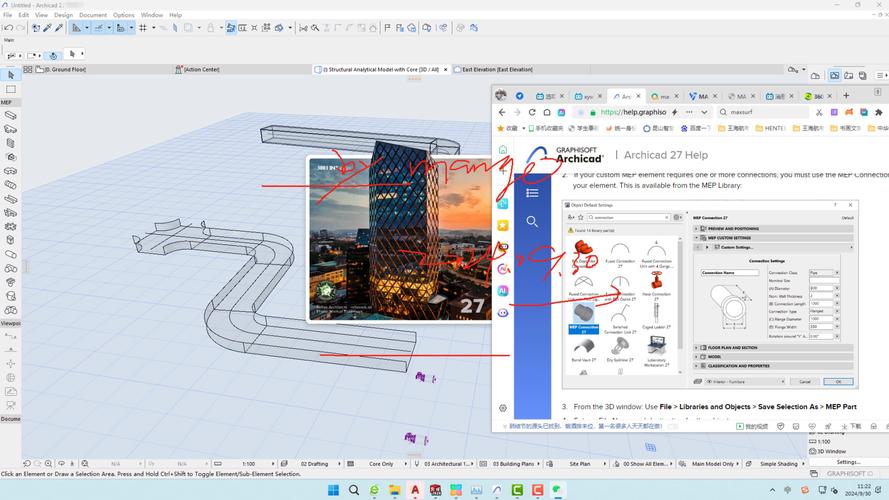Open the HENTE bookmark folder
Screen dimensions: 889x500
click(x=771, y=128)
